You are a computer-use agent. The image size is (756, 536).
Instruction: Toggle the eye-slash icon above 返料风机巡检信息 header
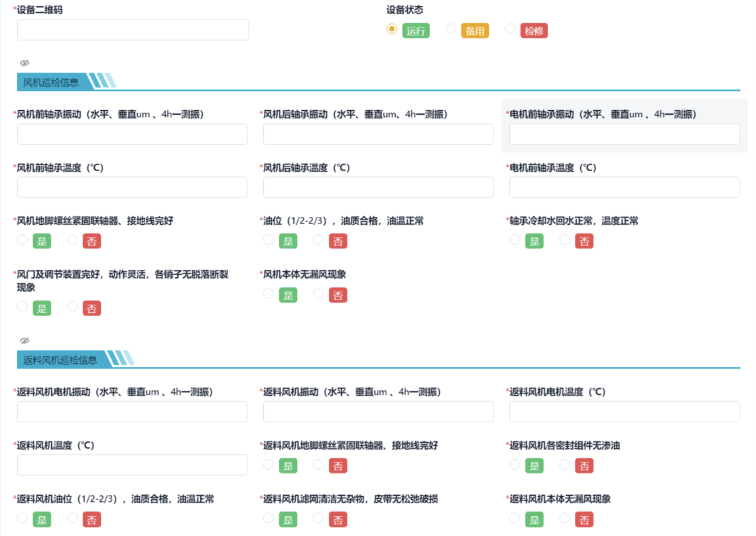[x=25, y=340]
